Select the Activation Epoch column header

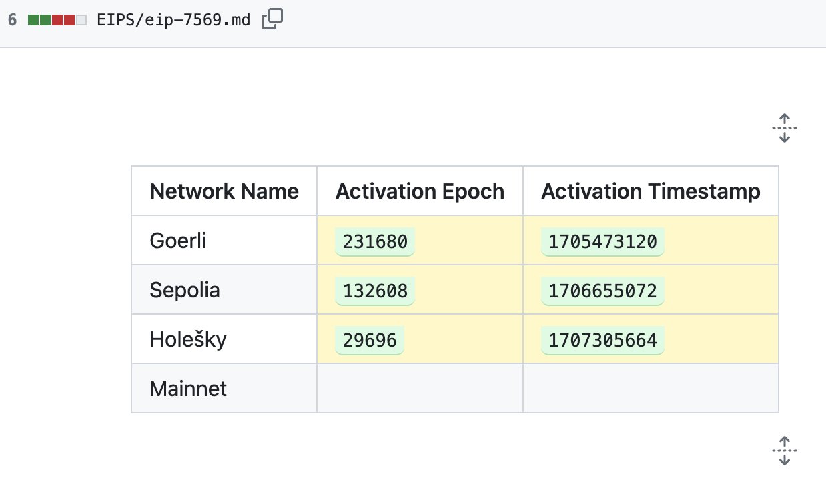420,191
